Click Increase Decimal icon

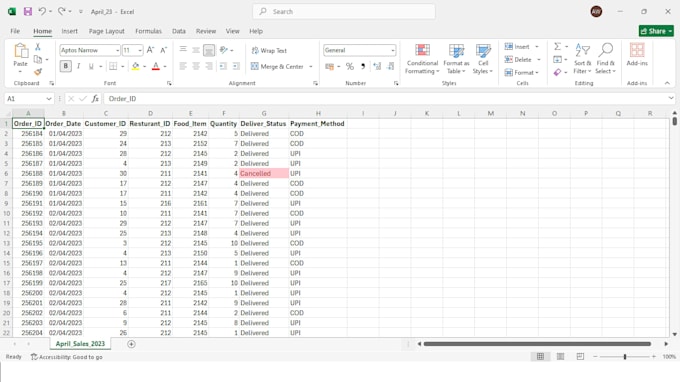[377, 66]
